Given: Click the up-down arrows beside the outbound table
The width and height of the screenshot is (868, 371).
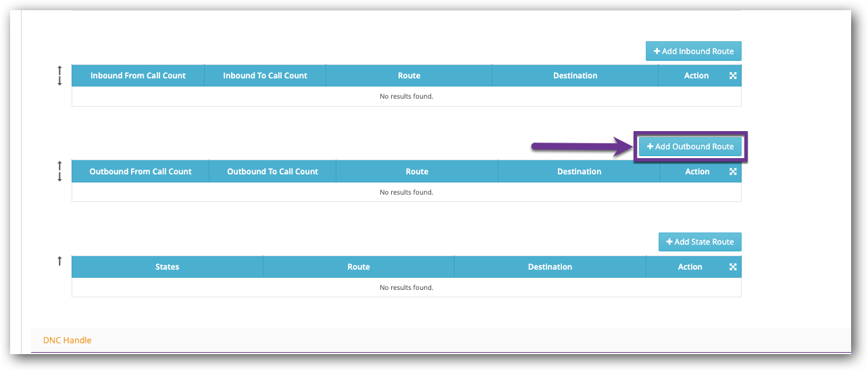Looking at the screenshot, I should point(59,171).
